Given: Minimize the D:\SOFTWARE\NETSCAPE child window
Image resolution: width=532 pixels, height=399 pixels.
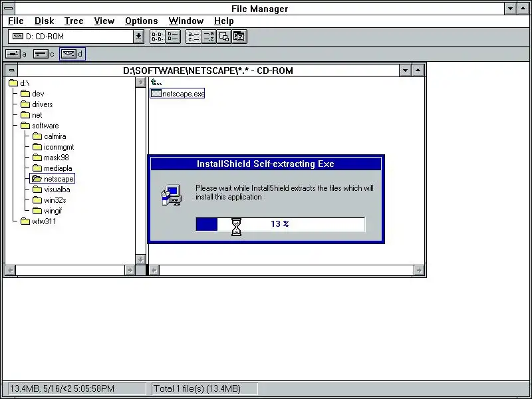Looking at the screenshot, I should point(405,70).
